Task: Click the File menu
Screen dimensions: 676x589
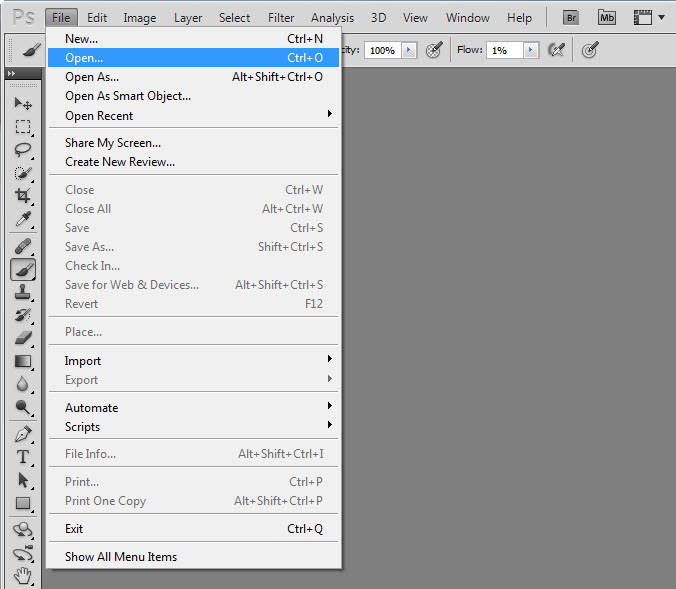Action: tap(61, 18)
